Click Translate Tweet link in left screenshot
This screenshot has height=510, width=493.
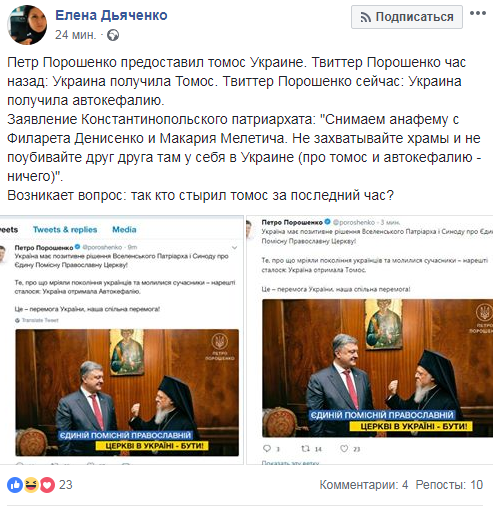[40, 320]
